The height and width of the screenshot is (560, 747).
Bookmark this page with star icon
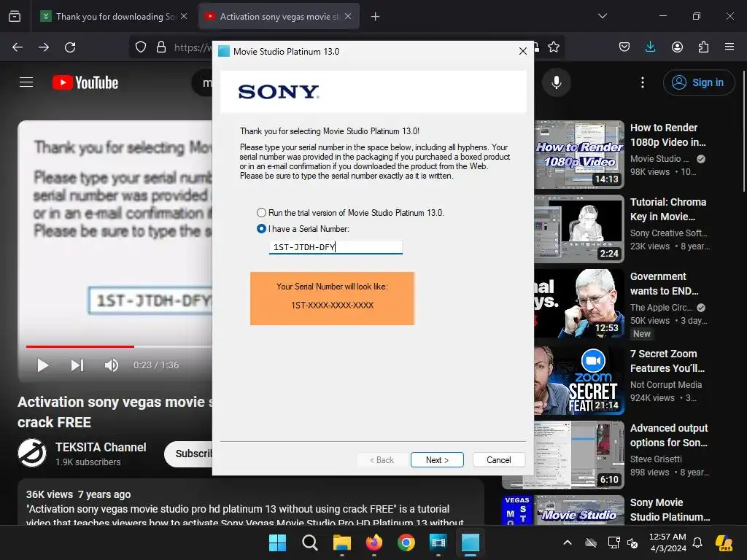[x=554, y=47]
